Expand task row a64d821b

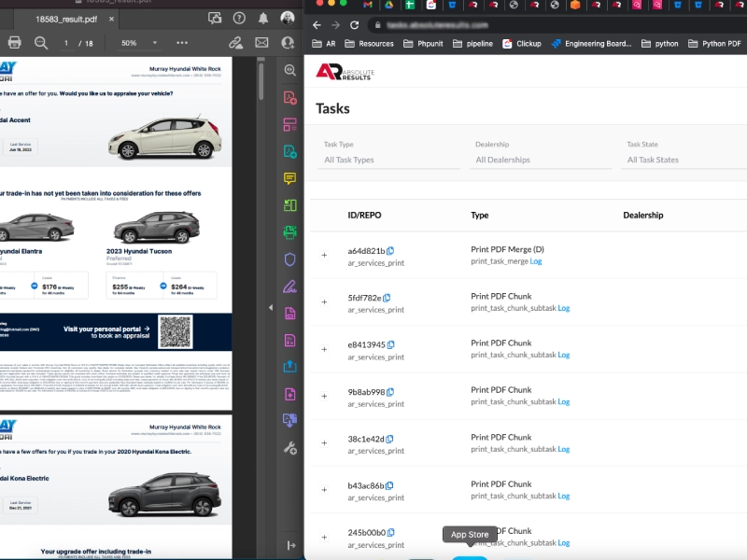pyautogui.click(x=324, y=255)
